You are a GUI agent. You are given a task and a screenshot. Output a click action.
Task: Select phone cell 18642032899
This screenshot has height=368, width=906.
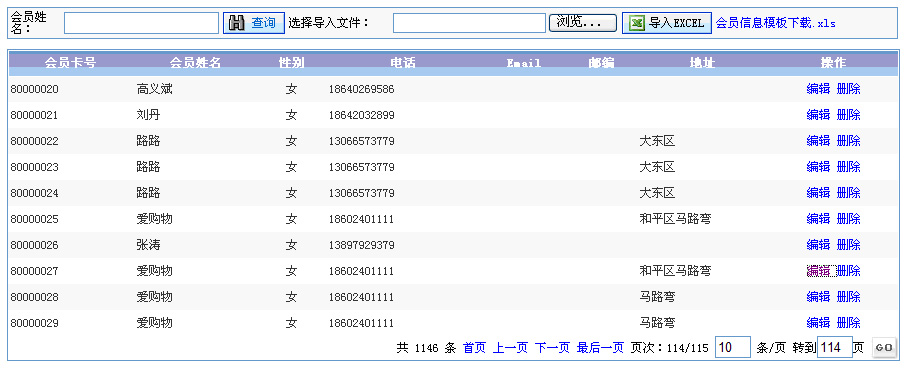pos(362,116)
